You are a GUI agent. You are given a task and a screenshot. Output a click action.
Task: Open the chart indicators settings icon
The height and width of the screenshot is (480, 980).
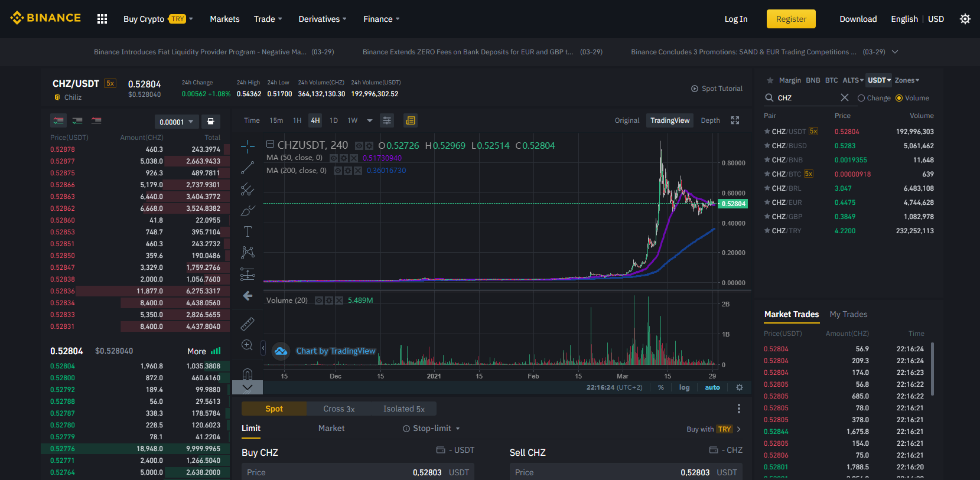pyautogui.click(x=387, y=120)
